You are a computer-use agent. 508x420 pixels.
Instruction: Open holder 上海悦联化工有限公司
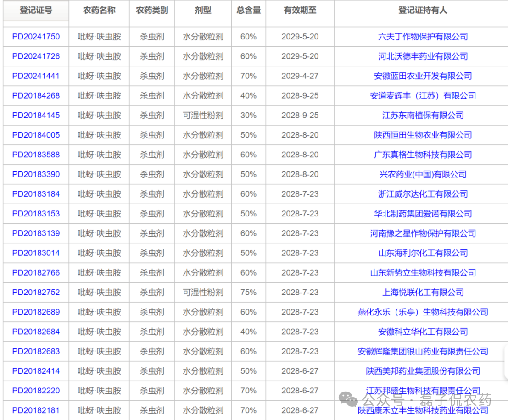pyautogui.click(x=423, y=293)
